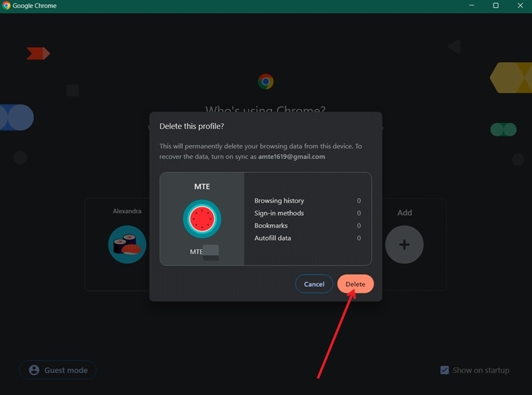The width and height of the screenshot is (532, 395).
Task: Confirm removal with the Delete button
Action: click(355, 283)
